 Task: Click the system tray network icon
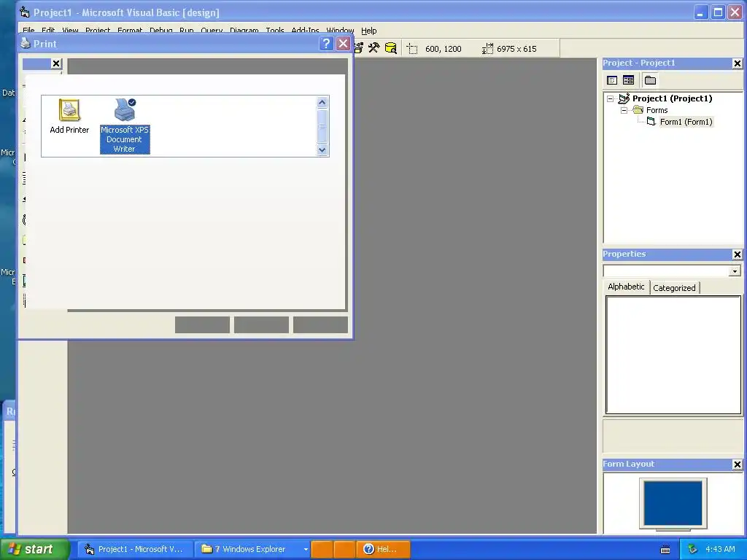tap(693, 549)
